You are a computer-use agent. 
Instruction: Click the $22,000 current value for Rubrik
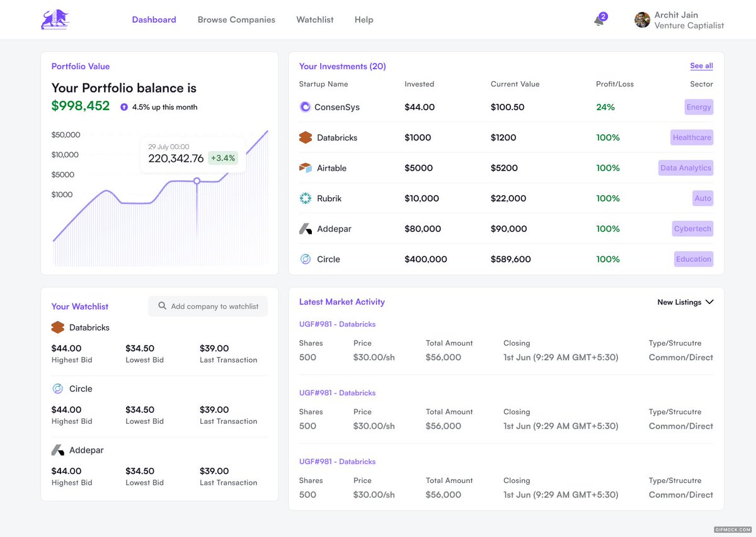click(508, 198)
